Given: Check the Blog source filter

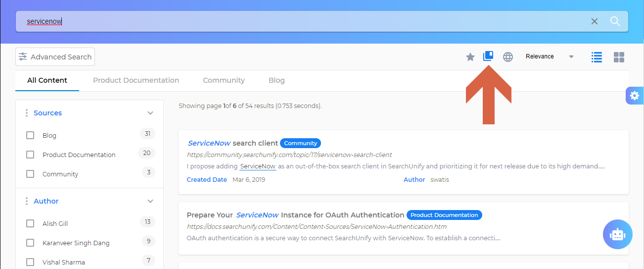Looking at the screenshot, I should point(30,135).
